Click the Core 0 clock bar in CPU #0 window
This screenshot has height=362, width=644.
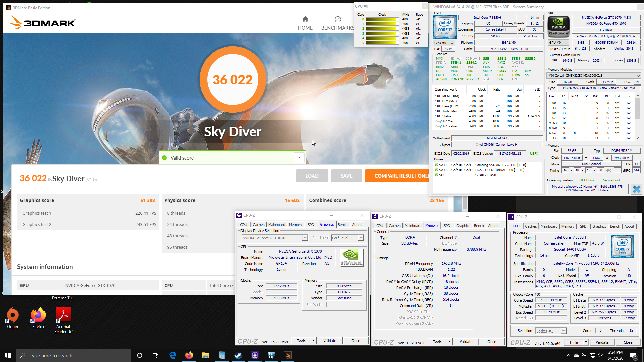pyautogui.click(x=382, y=19)
